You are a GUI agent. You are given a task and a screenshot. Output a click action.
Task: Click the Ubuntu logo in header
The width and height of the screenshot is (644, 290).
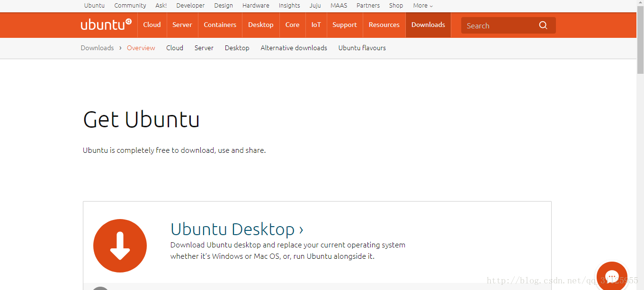point(106,25)
